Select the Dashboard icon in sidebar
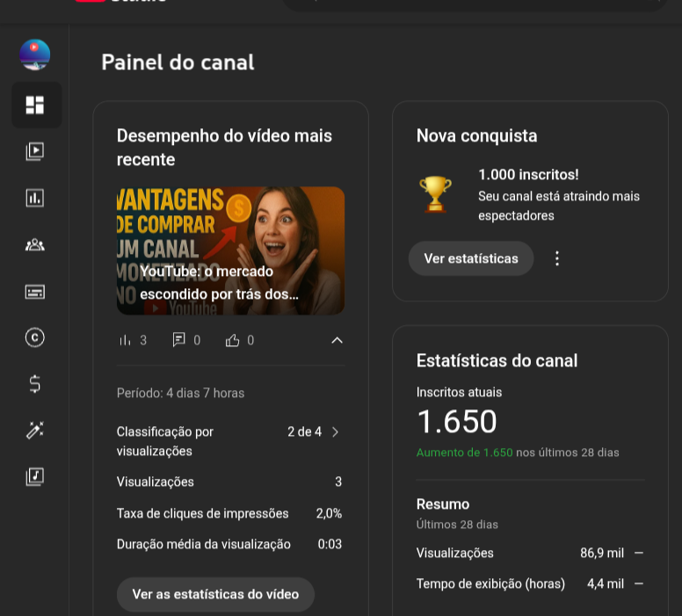This screenshot has width=682, height=616. [35, 105]
